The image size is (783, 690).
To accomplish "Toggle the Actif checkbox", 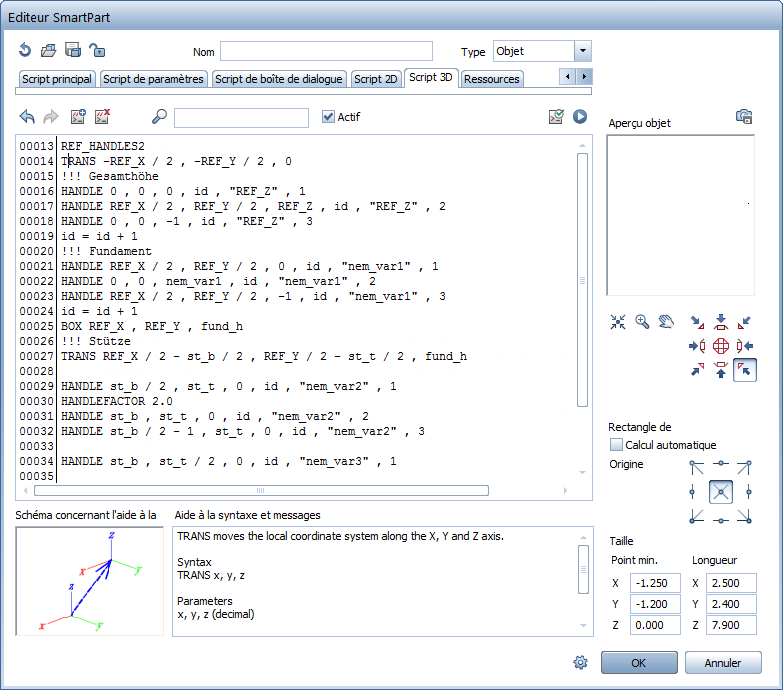I will click(328, 116).
